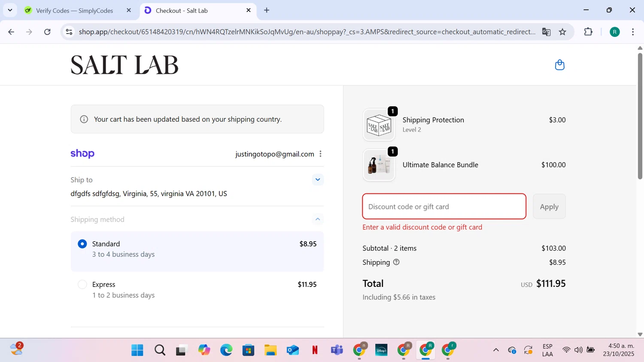Screen dimensions: 644x362
Task: Open Windows taskbar search
Action: [x=160, y=350]
